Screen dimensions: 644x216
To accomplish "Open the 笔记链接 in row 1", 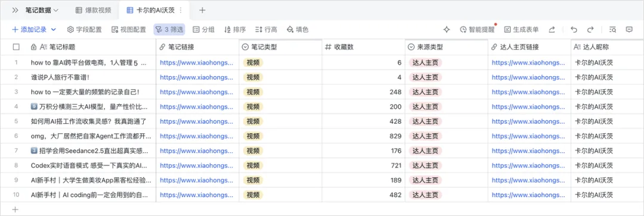I will point(196,62).
